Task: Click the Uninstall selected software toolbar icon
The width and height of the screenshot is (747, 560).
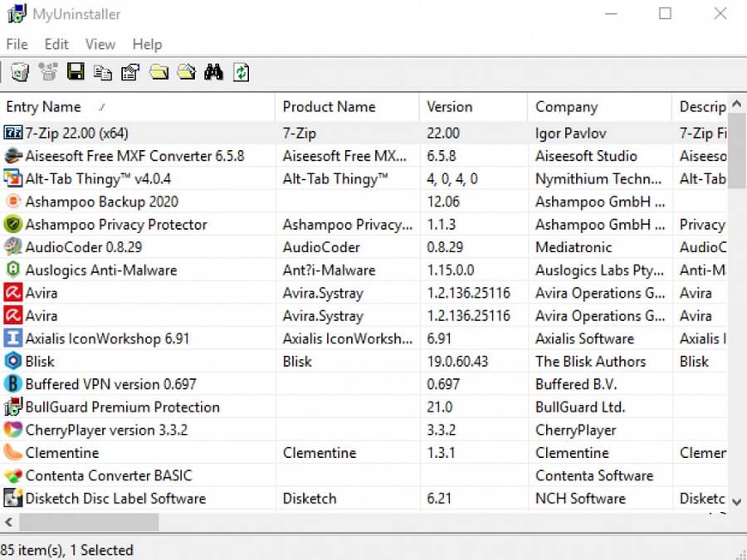Action: 19,73
